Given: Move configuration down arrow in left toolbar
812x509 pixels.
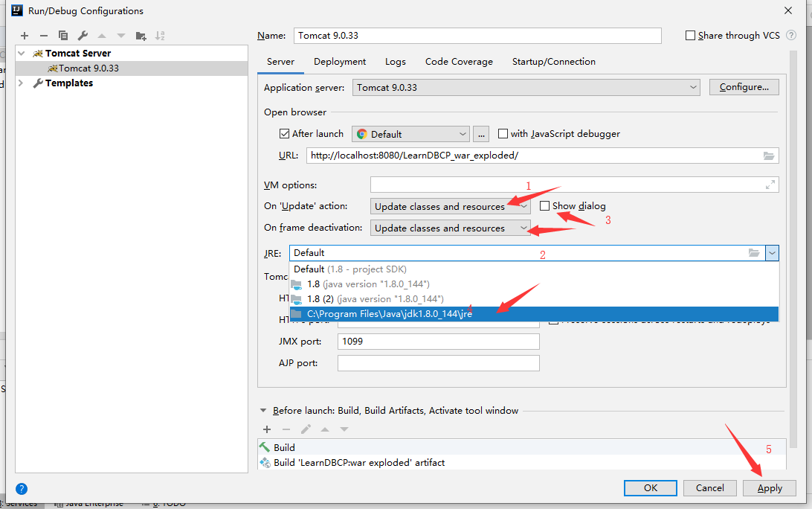Looking at the screenshot, I should [121, 36].
